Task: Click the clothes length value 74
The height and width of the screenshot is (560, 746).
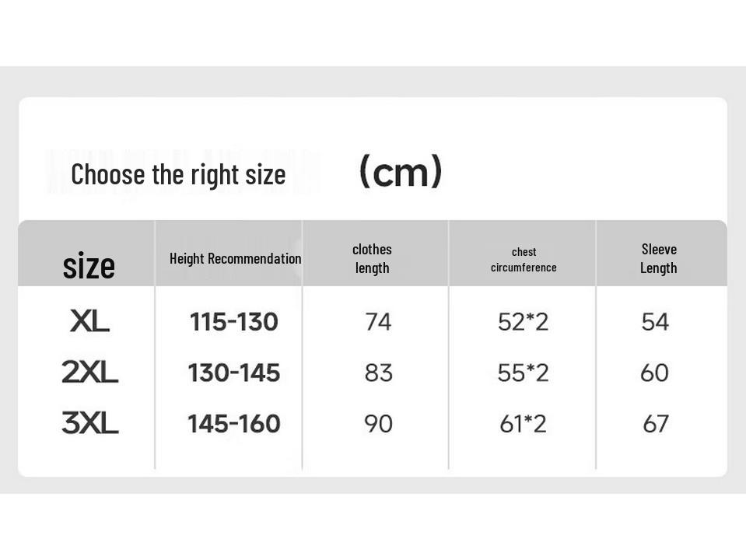Action: click(x=378, y=321)
